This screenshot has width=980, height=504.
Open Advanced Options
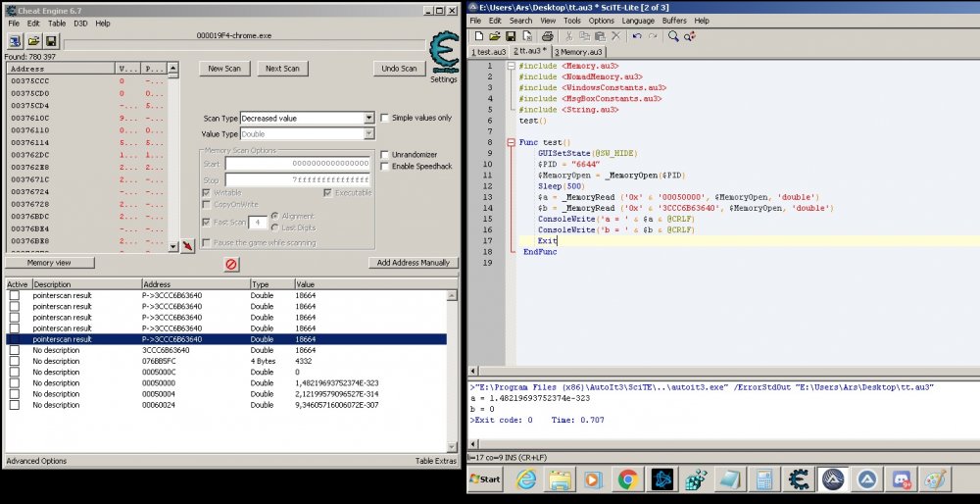point(36,461)
